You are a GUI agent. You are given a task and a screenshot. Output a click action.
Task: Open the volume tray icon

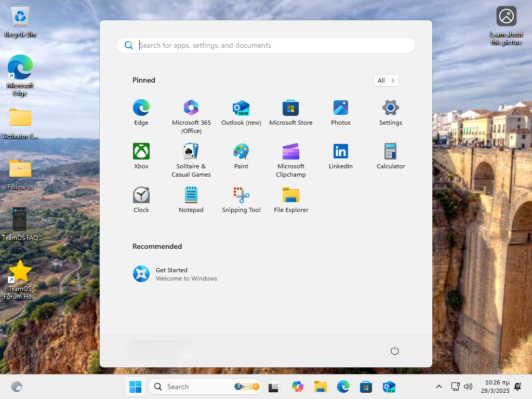(468, 387)
